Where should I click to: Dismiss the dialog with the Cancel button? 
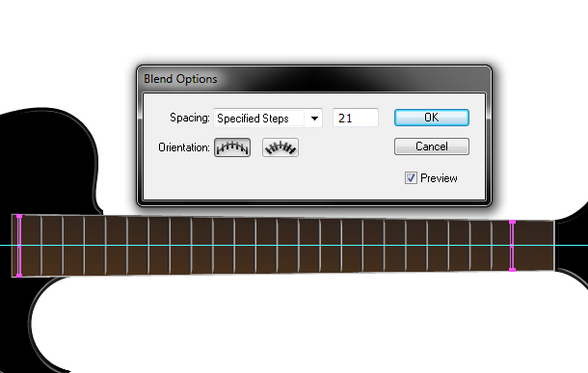pos(431,147)
